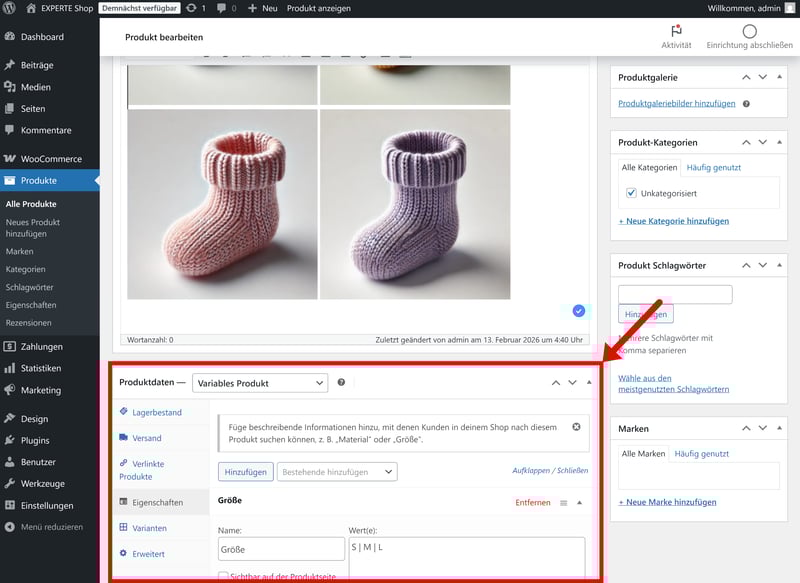Image resolution: width=800 pixels, height=583 pixels.
Task: Dismiss the attribute info notice
Action: [x=576, y=427]
